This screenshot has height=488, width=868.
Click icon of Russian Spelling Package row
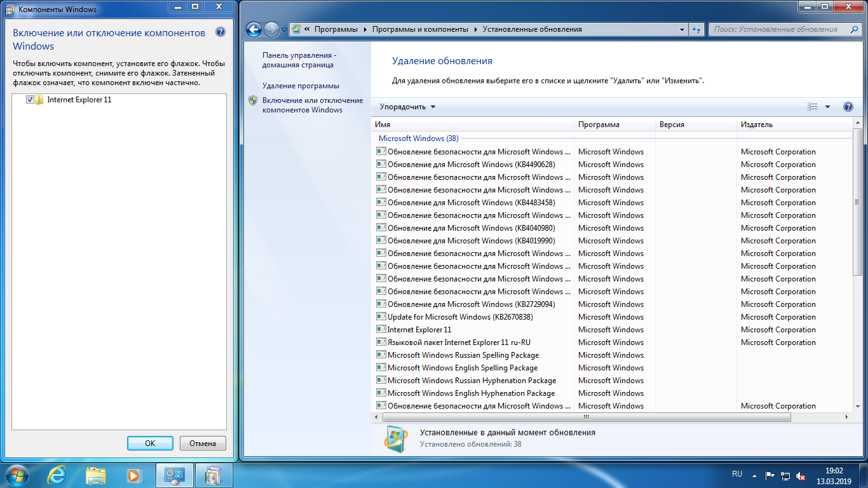point(381,355)
